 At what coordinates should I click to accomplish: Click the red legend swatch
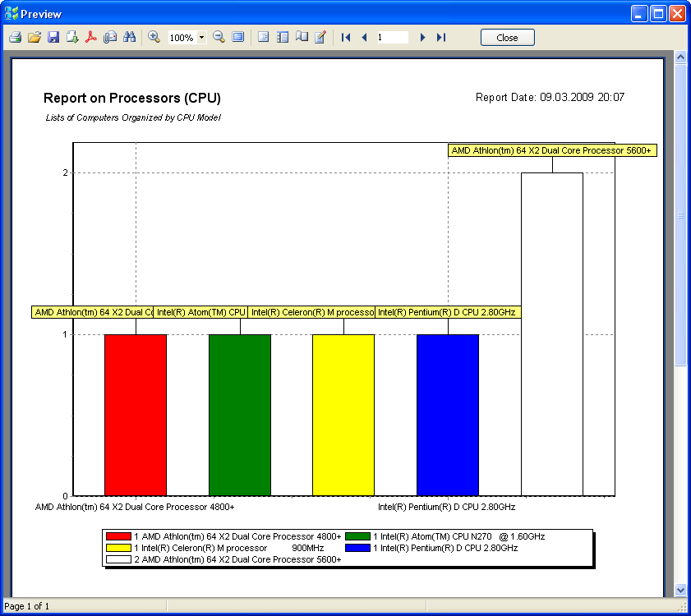coord(118,536)
